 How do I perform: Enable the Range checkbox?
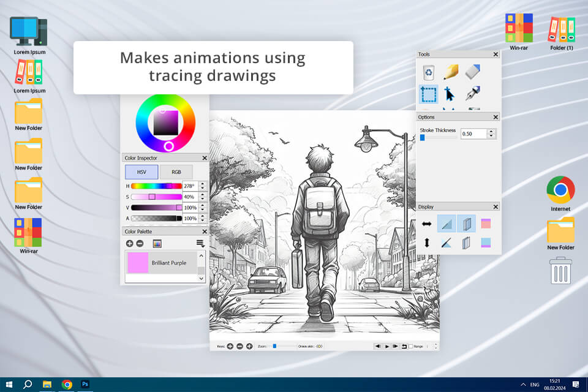(x=410, y=346)
